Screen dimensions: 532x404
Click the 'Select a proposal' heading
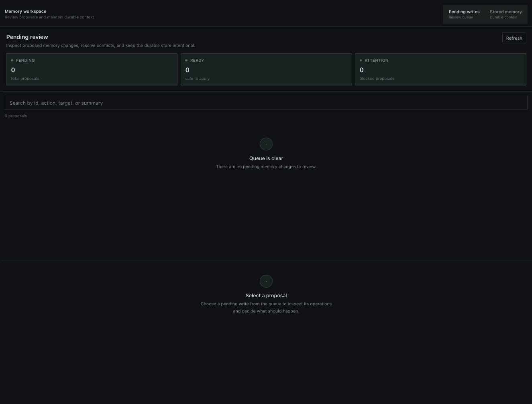pos(266,296)
